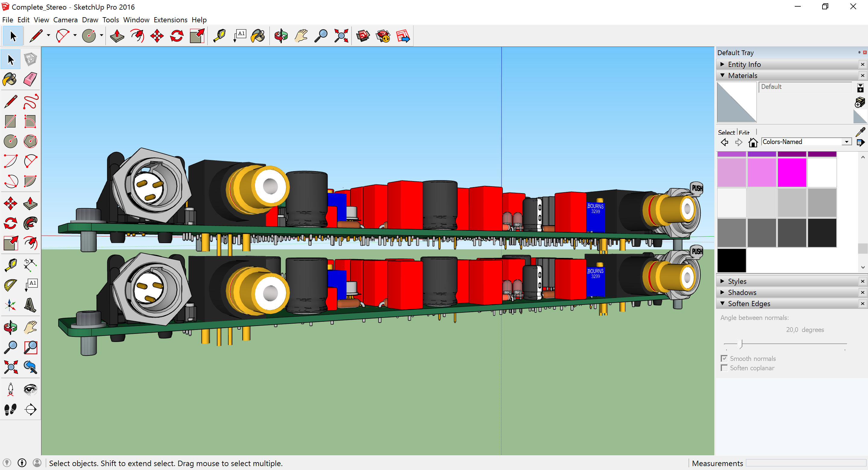This screenshot has height=470, width=868.
Task: Open the Extensions menu
Action: click(x=171, y=20)
